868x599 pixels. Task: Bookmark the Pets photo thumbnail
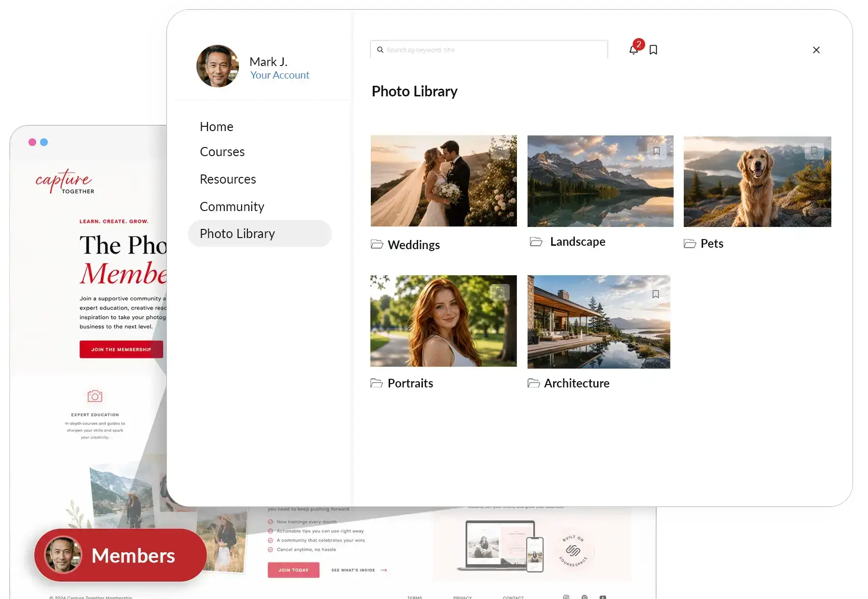click(814, 151)
